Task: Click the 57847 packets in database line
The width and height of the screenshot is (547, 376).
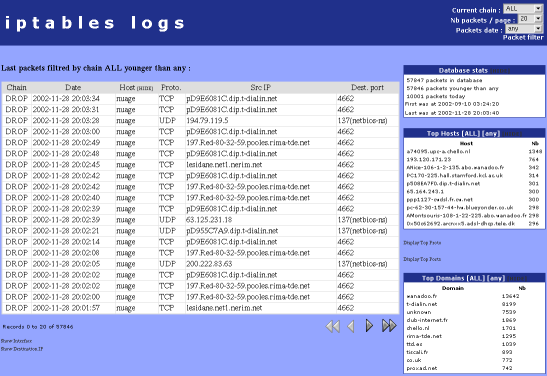Action: pos(444,81)
